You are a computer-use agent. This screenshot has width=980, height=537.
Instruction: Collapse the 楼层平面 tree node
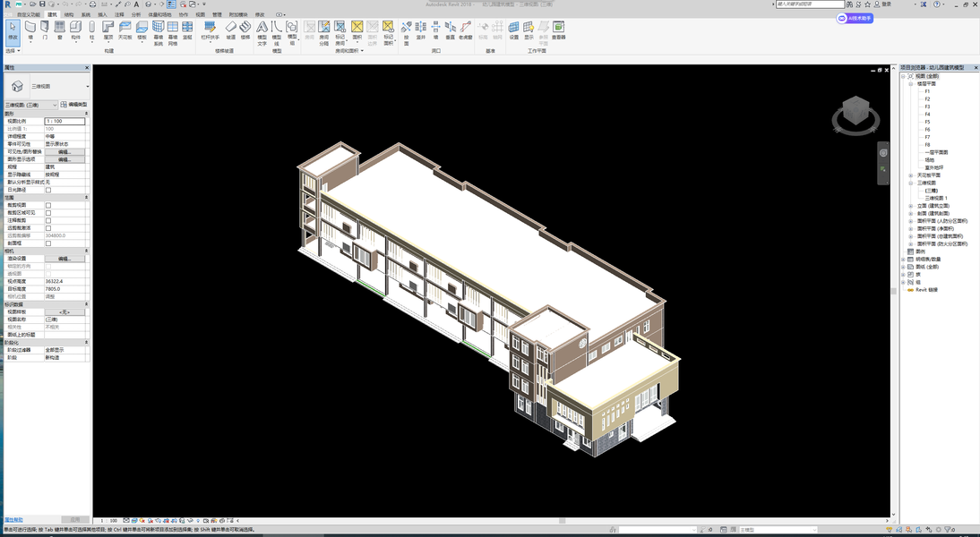911,83
